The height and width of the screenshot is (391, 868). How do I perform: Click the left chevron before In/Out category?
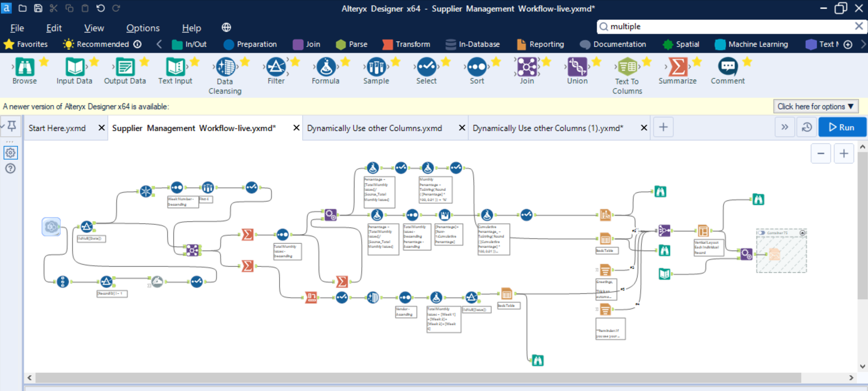pyautogui.click(x=159, y=44)
